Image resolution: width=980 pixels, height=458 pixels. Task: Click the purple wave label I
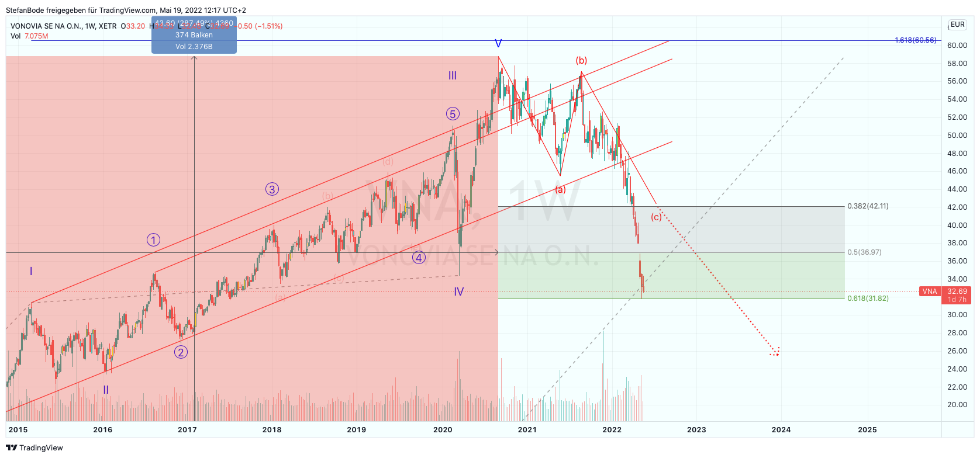[31, 271]
